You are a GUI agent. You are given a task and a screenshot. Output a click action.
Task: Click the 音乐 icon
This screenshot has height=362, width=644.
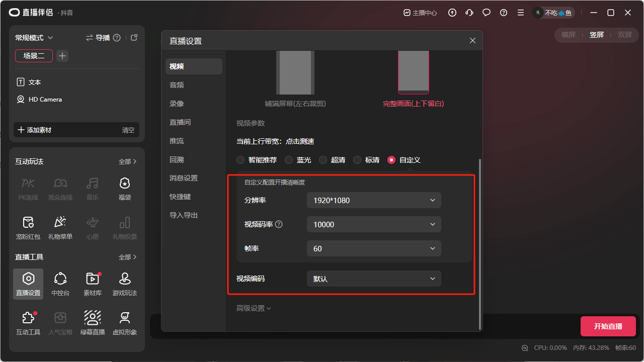(93, 183)
